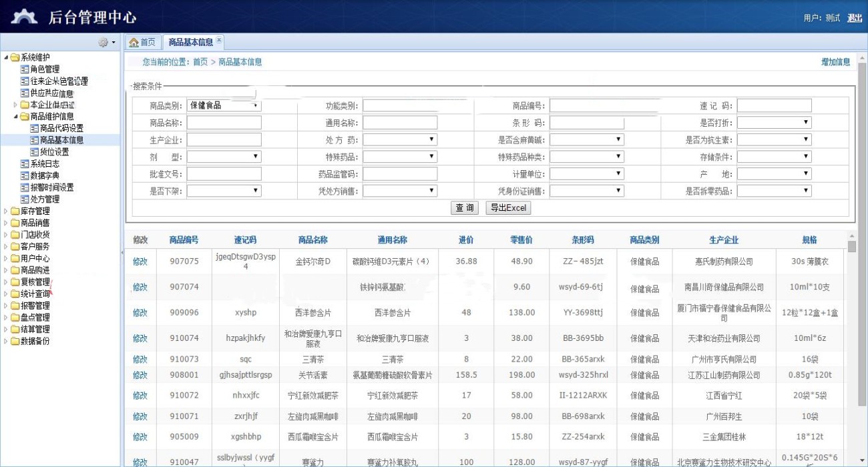Open 往来企业 item in the sidebar tree

point(59,81)
